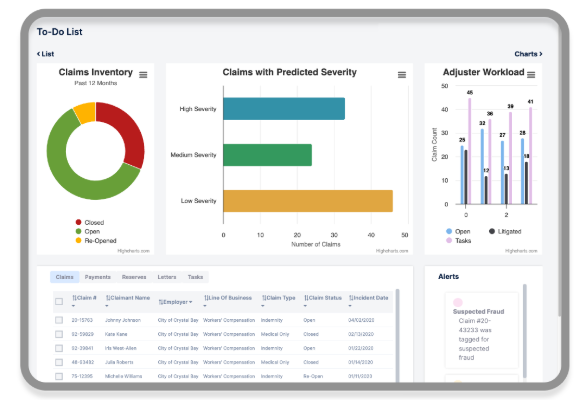Click the pink Suspected Fraud alert icon

(x=458, y=302)
